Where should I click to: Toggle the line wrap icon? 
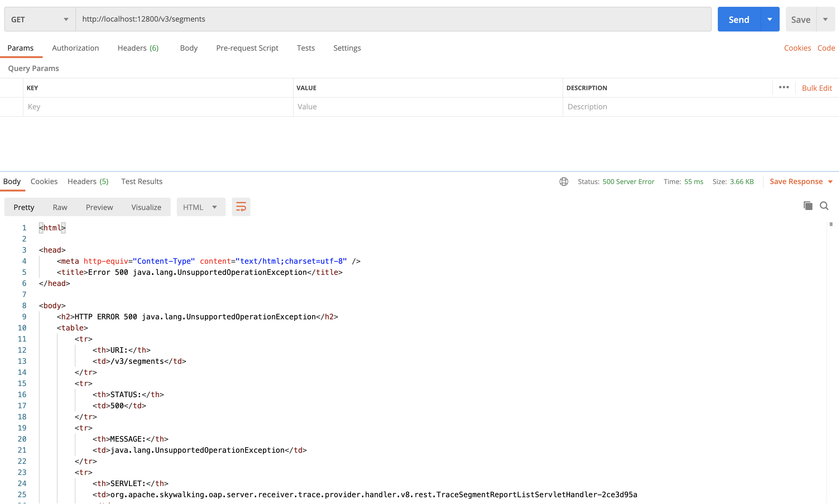click(241, 207)
